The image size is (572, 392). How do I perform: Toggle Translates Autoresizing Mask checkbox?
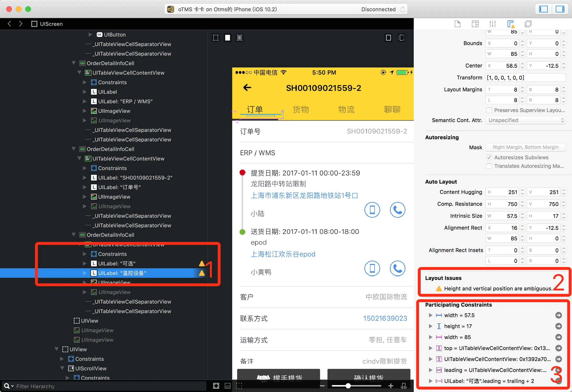[x=489, y=166]
